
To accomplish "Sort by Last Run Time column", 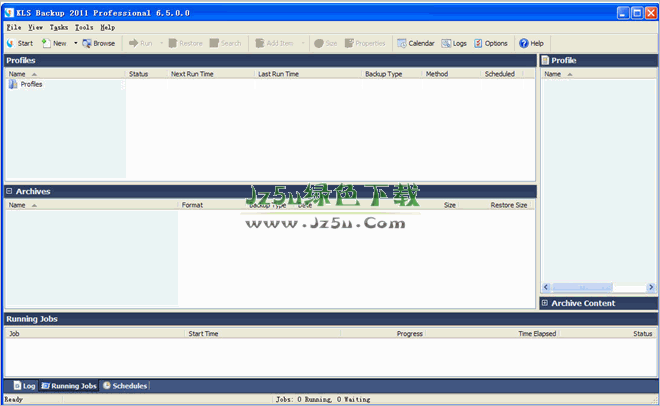I will click(x=308, y=74).
